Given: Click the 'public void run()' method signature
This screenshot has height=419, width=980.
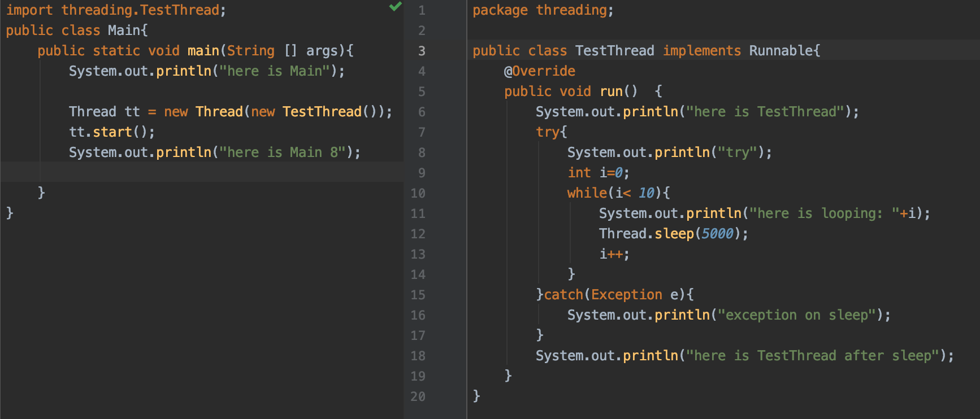Looking at the screenshot, I should 583,91.
